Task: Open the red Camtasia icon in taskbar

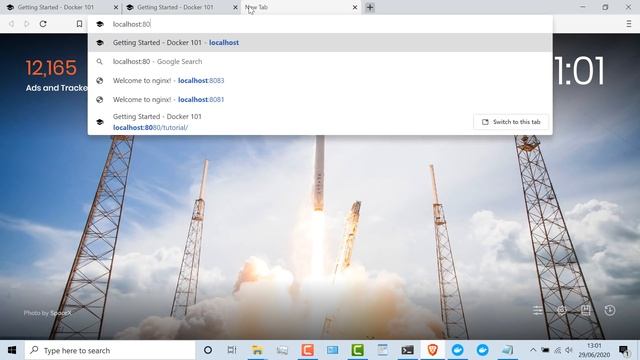Action: [x=307, y=350]
